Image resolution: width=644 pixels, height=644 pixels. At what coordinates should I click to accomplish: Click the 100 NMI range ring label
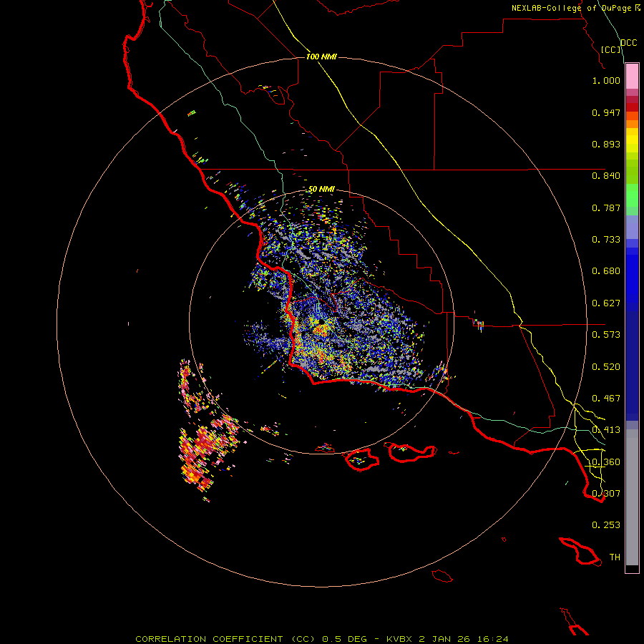click(321, 57)
